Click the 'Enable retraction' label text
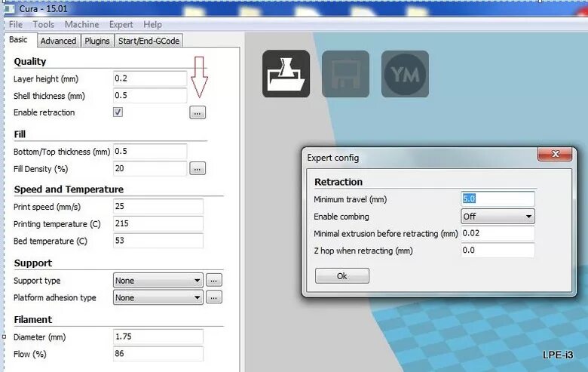The height and width of the screenshot is (372, 588). (44, 112)
